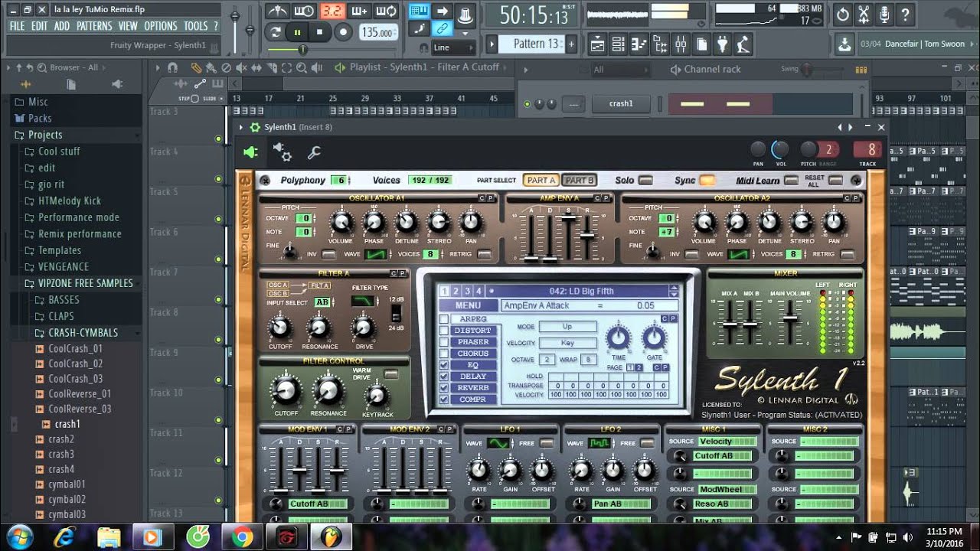This screenshot has width=980, height=551.
Task: Toggle the Sync switch in Sylenth1
Action: coord(707,181)
